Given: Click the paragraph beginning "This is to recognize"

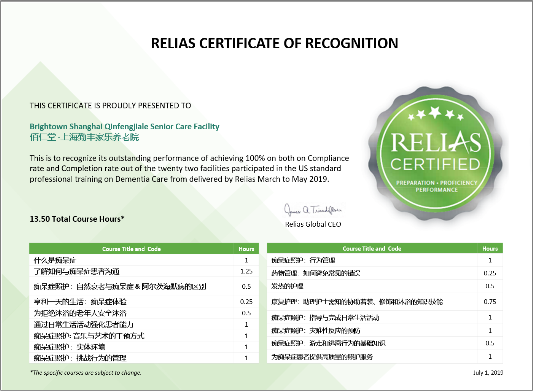Looking at the screenshot, I should click(189, 168).
